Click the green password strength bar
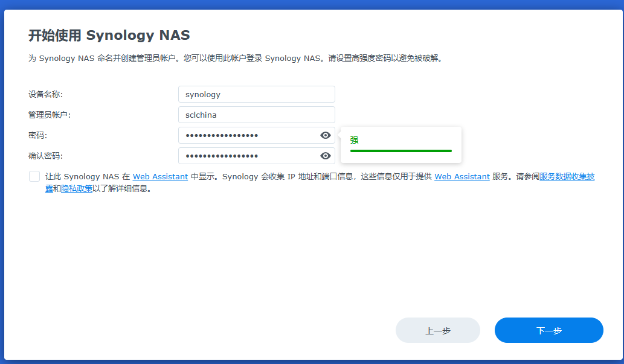The image size is (624, 364). coord(400,151)
